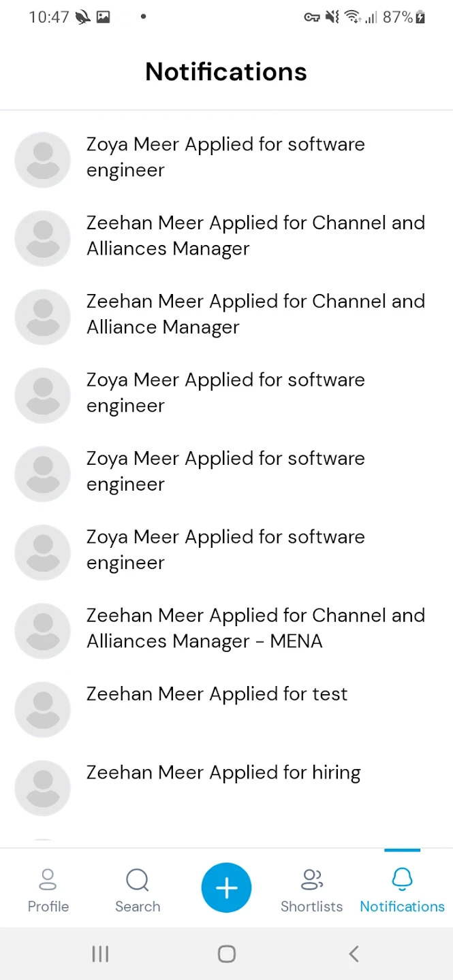Select the Notifications bell icon

(x=402, y=880)
